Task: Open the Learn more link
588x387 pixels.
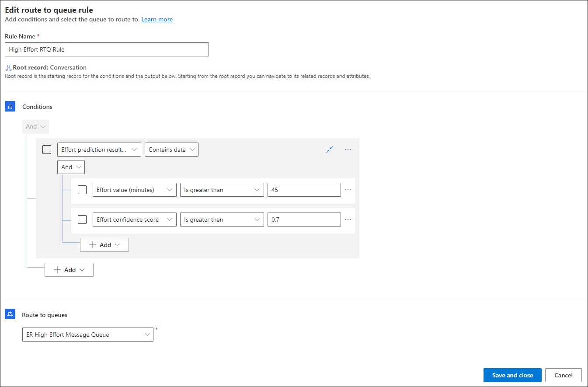Action: pos(157,19)
